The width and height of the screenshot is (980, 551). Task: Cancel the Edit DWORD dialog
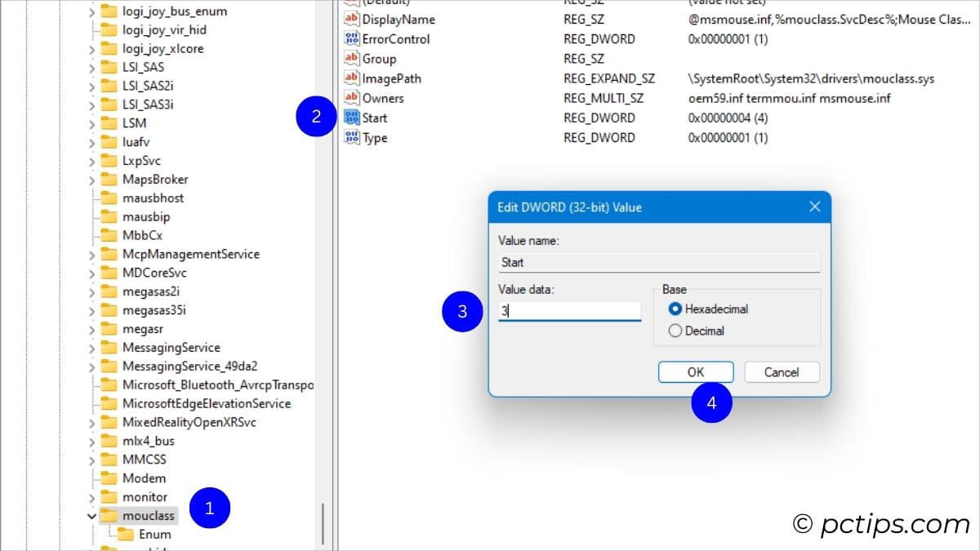tap(781, 372)
